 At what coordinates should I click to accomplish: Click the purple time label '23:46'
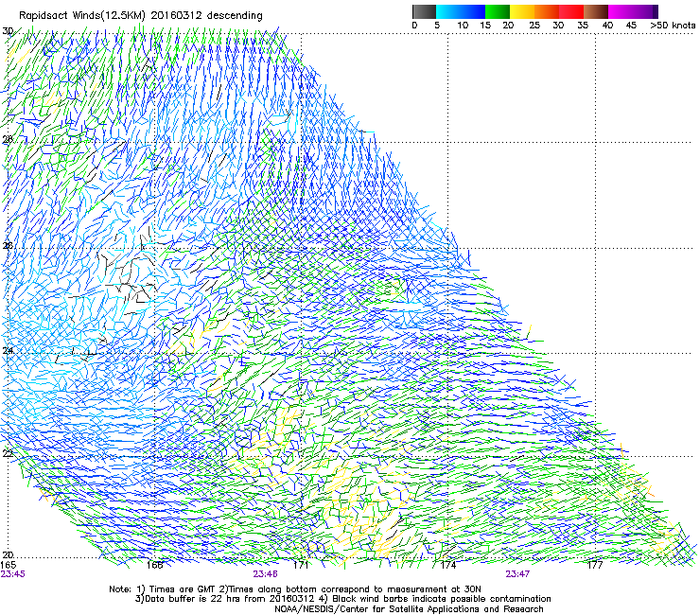click(265, 574)
